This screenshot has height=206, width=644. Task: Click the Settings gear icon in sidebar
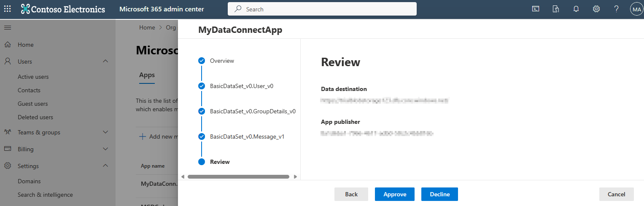(x=8, y=166)
